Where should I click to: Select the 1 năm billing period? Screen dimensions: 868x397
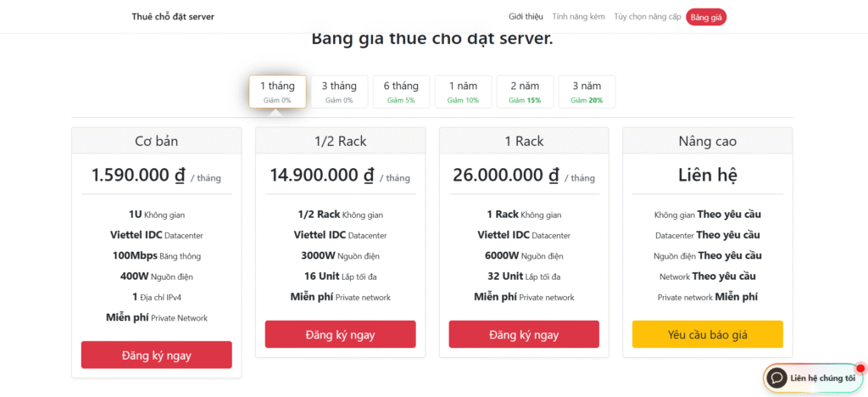coord(463,92)
